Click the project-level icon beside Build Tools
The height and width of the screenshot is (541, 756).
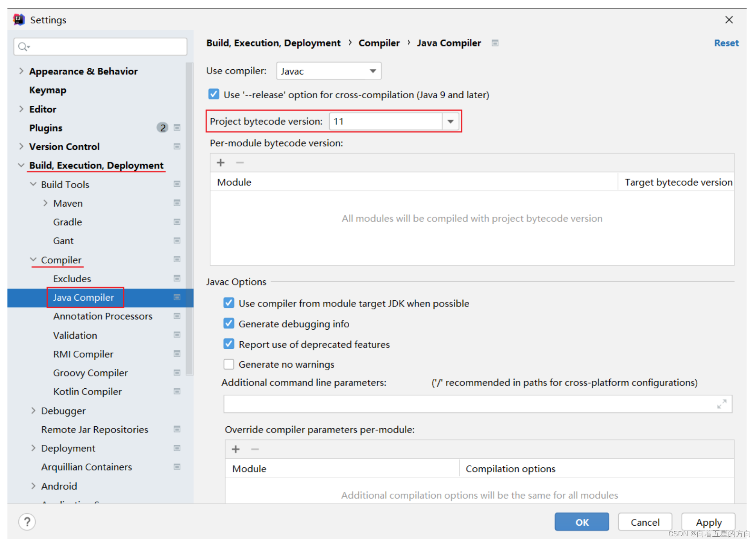[x=177, y=184]
